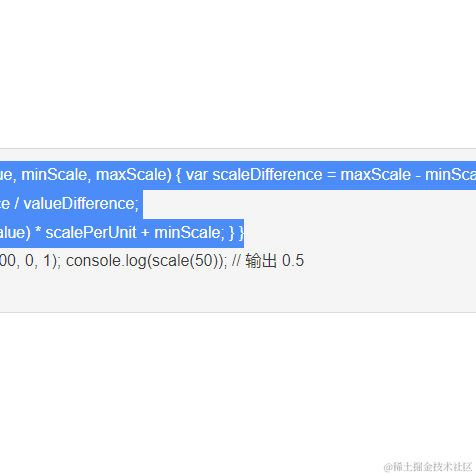This screenshot has height=476, width=476.
Task: Click the slash before valueDifference
Action: (x=17, y=204)
